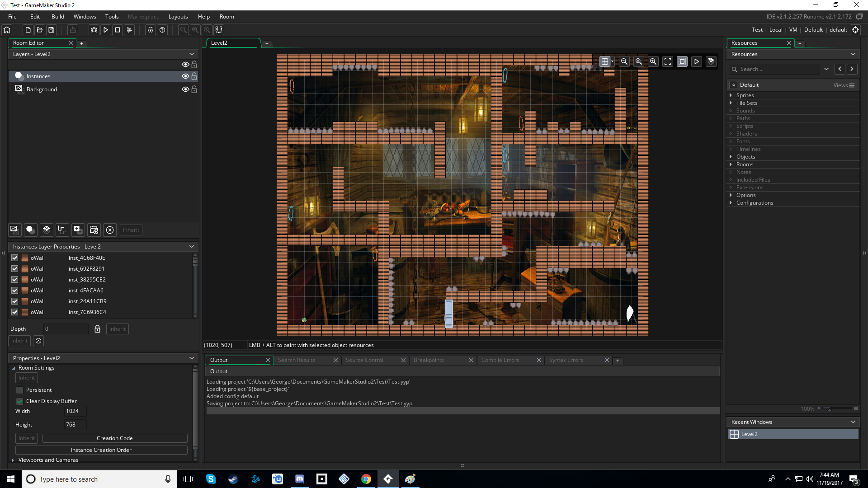Expand the Sprites resource folder
The image size is (868, 488).
point(731,95)
